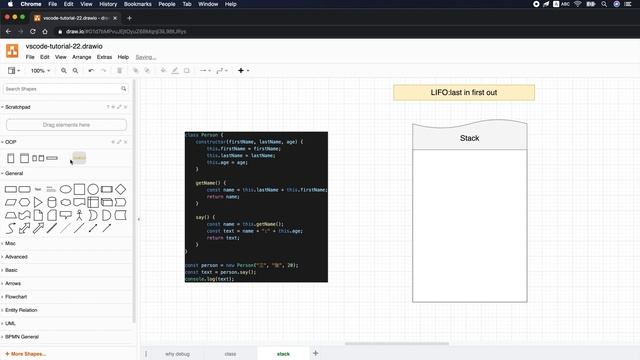Click the Zoom In magnifier icon
640x360 pixels.
[64, 71]
